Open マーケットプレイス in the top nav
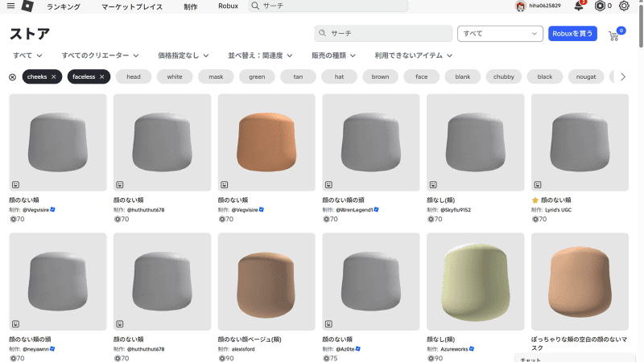The width and height of the screenshot is (644, 362). click(132, 6)
